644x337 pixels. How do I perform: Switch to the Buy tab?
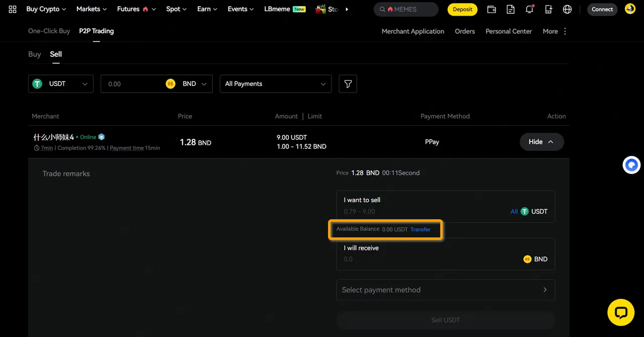tap(34, 54)
